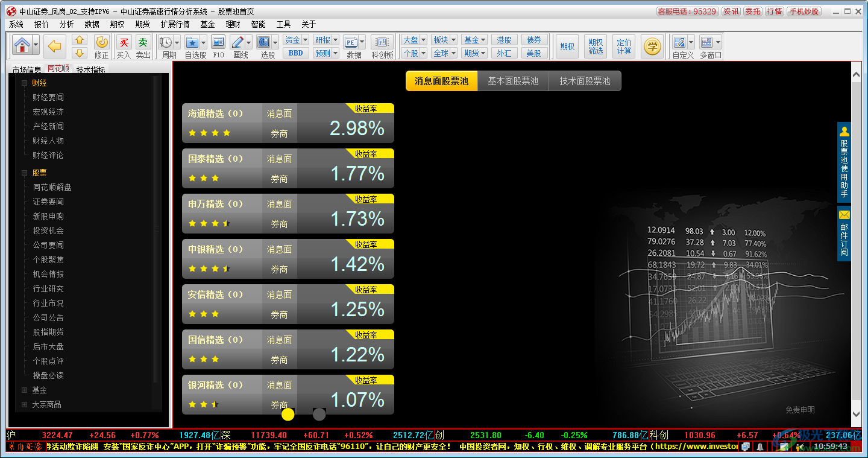Click the green 卖出 sell icon

click(x=143, y=42)
